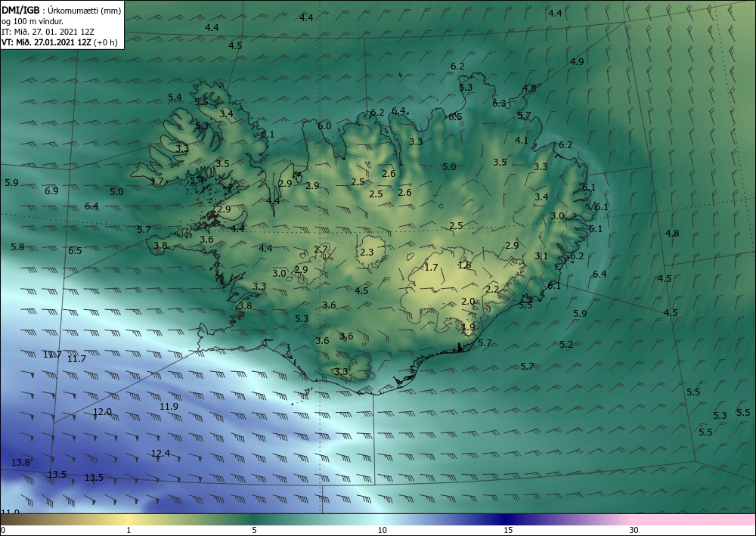Click the 'IT: Mið. 27. 01. 2021 12Z' line
The width and height of the screenshot is (756, 536).
point(48,32)
